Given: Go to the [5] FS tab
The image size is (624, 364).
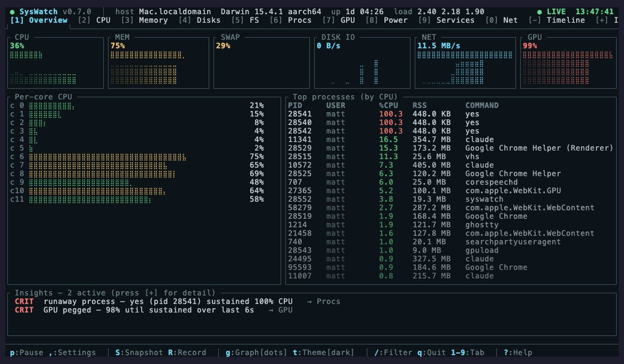Looking at the screenshot, I should click(245, 20).
